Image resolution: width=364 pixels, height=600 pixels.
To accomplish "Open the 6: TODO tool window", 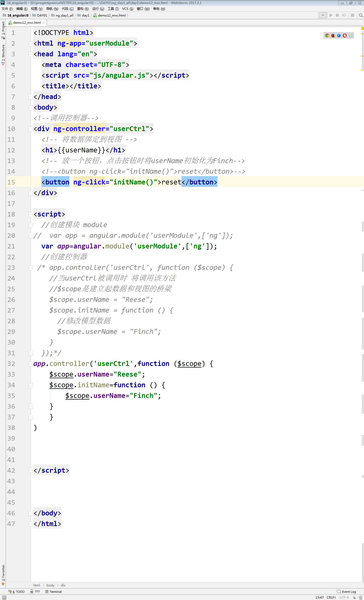I will tap(17, 591).
